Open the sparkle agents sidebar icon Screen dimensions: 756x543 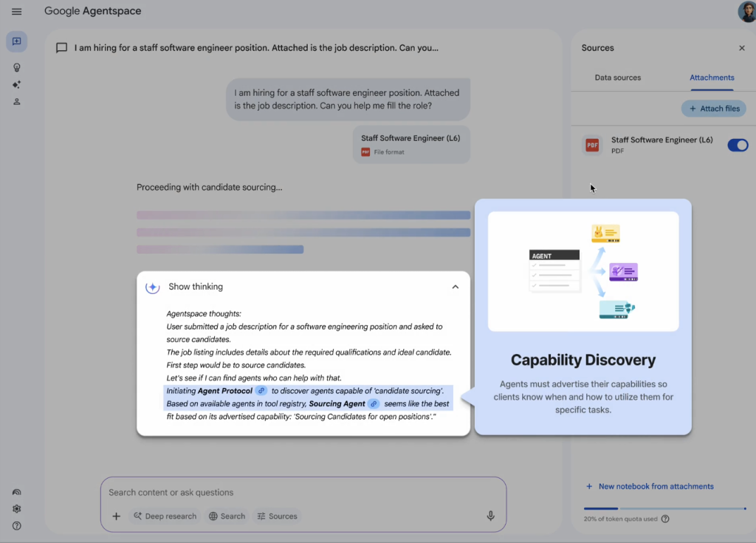(x=16, y=84)
